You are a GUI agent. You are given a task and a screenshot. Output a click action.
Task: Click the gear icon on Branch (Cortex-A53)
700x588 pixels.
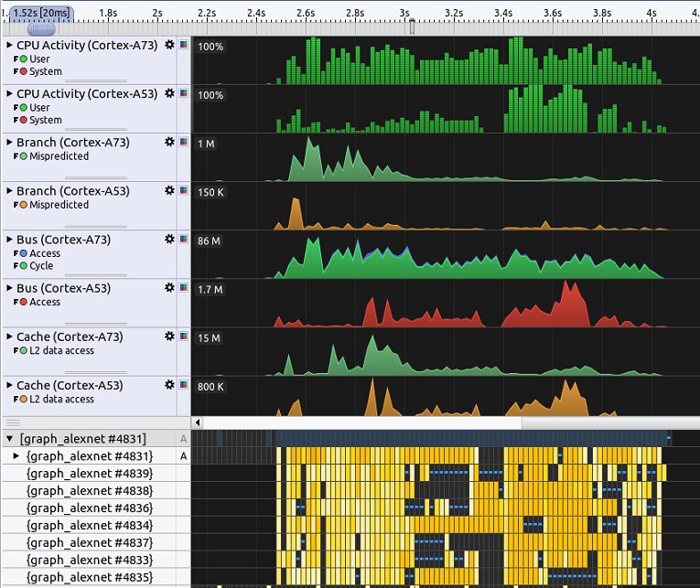(169, 191)
